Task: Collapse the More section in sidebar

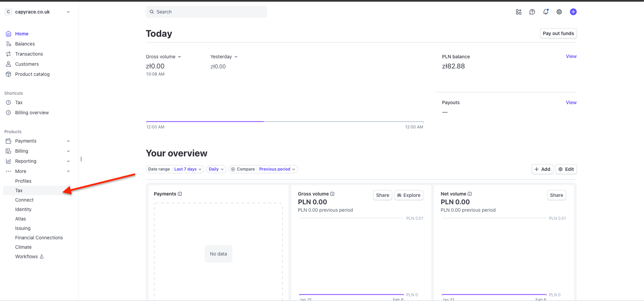Action: click(68, 171)
